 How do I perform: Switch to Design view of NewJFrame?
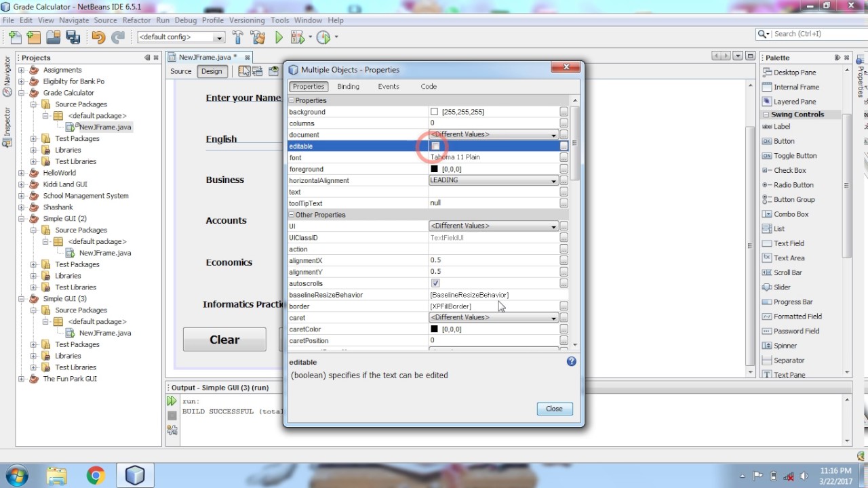click(x=212, y=71)
